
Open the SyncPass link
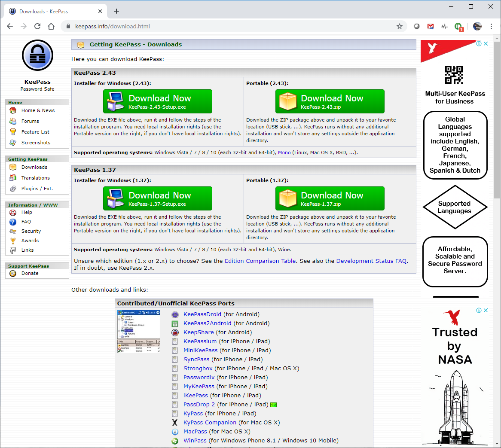(x=196, y=360)
